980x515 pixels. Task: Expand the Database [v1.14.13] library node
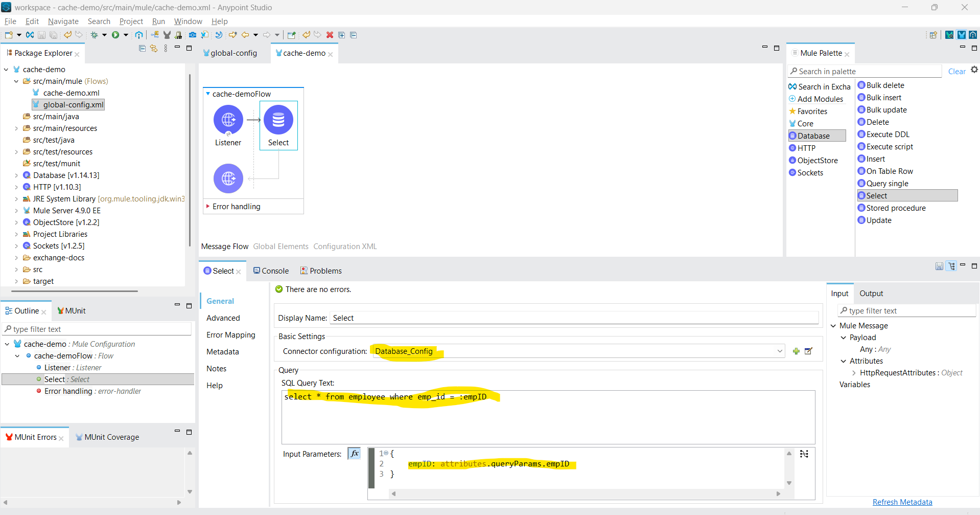[x=16, y=175]
